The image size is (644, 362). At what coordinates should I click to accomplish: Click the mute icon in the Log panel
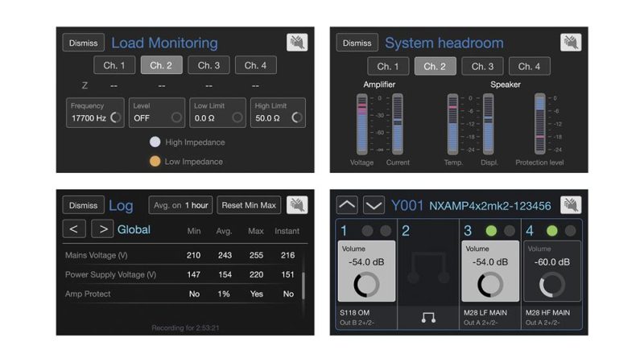pos(297,205)
